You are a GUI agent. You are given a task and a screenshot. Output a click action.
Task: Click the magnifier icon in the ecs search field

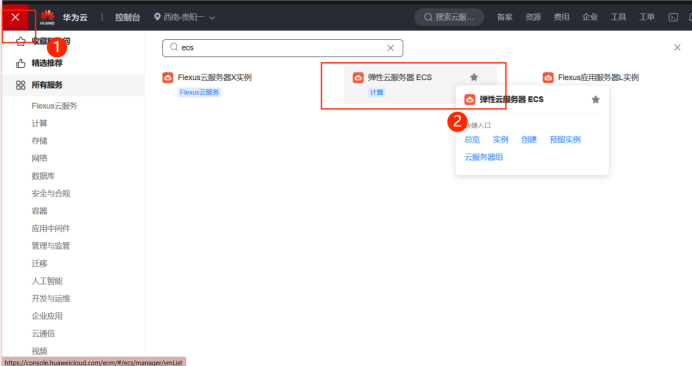click(174, 47)
